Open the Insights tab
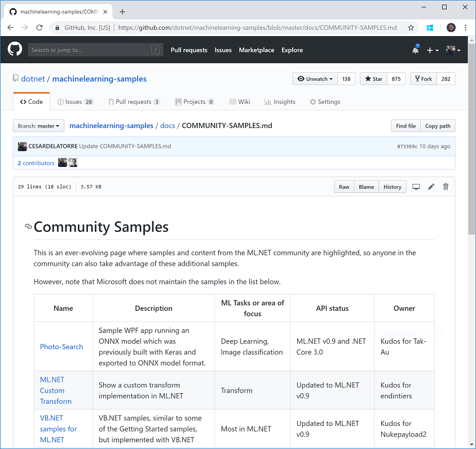The width and height of the screenshot is (476, 449). 280,102
